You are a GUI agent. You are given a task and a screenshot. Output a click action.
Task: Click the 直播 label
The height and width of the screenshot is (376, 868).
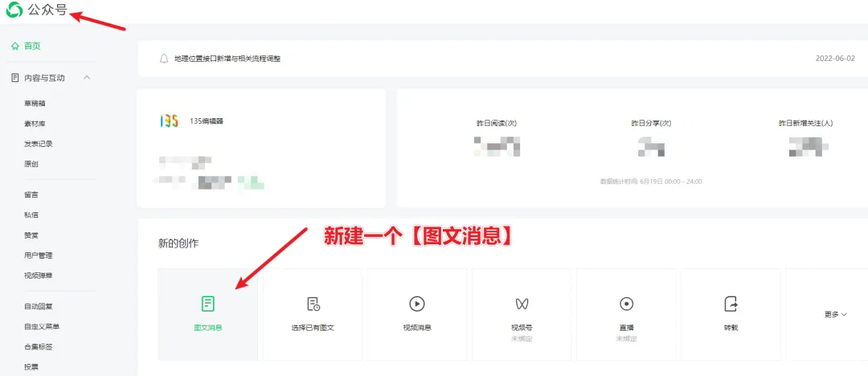coord(626,328)
